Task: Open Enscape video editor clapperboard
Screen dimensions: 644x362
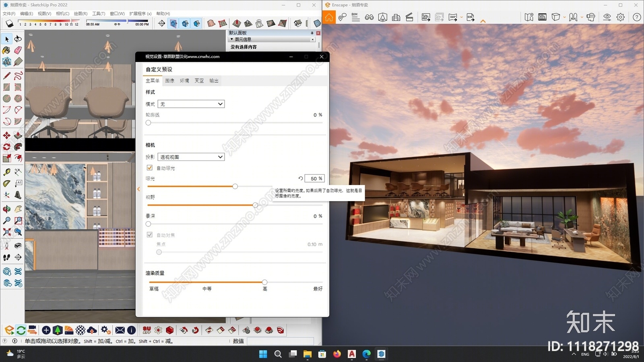Action: click(409, 17)
